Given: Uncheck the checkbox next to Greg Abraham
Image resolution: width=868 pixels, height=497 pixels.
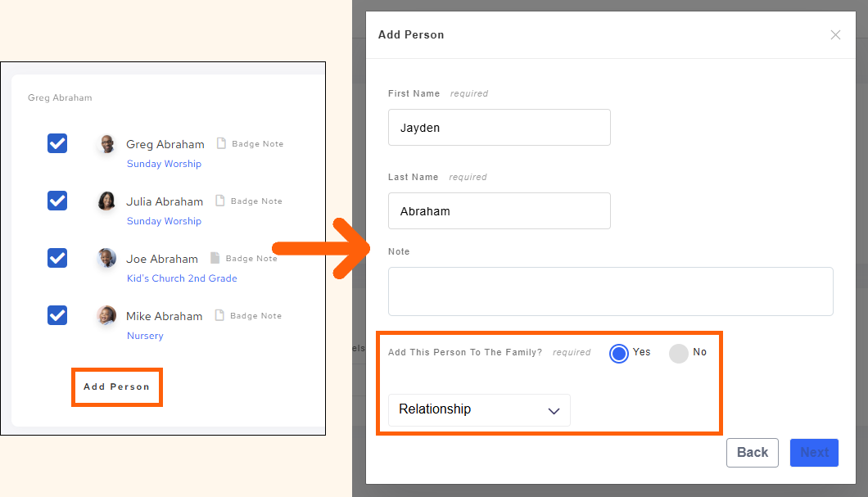Looking at the screenshot, I should 57,143.
